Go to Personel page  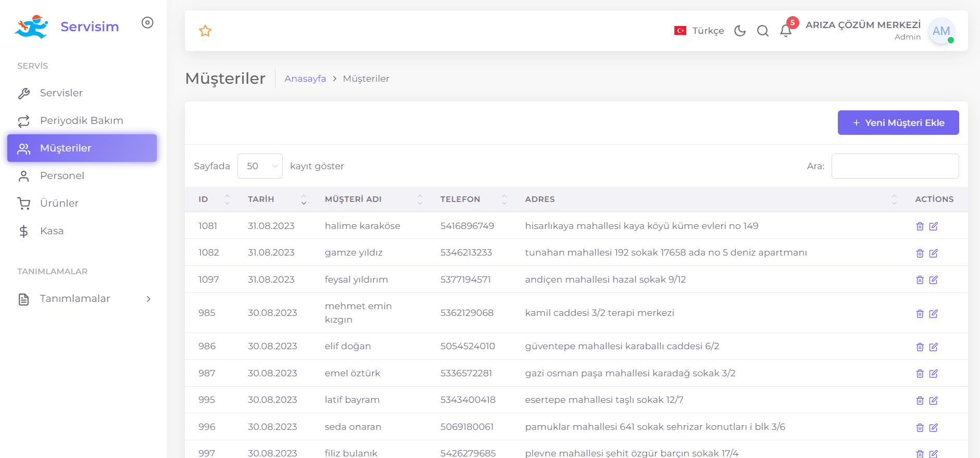[x=82, y=176]
